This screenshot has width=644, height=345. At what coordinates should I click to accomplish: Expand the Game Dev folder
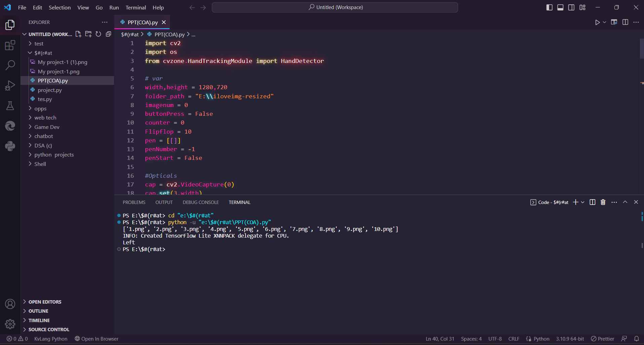click(67, 127)
